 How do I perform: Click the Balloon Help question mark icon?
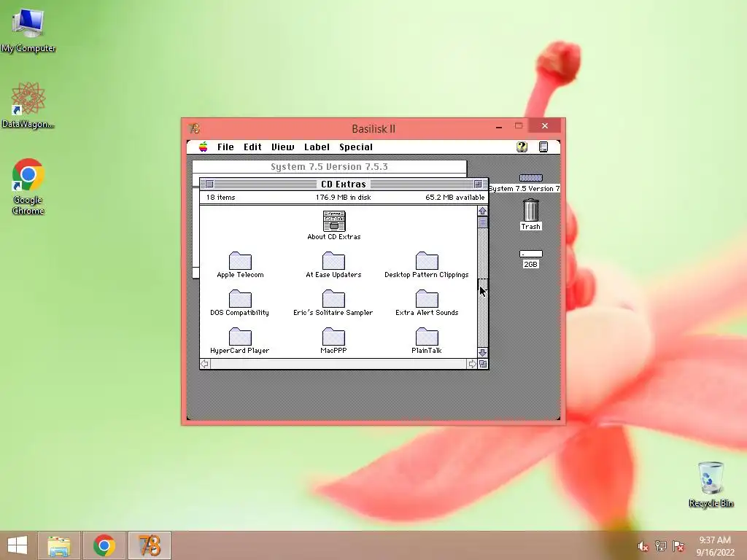click(x=522, y=147)
